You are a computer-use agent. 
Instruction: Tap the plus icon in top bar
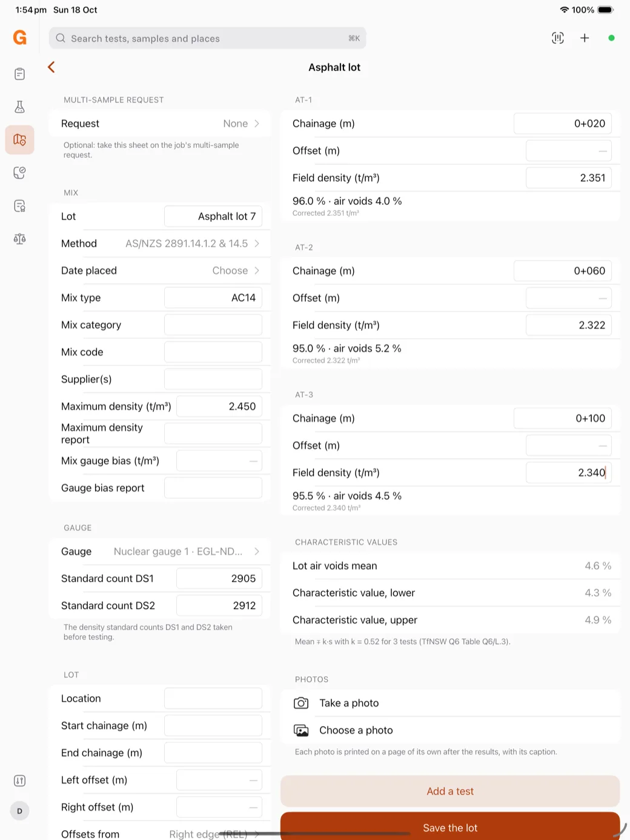[585, 38]
